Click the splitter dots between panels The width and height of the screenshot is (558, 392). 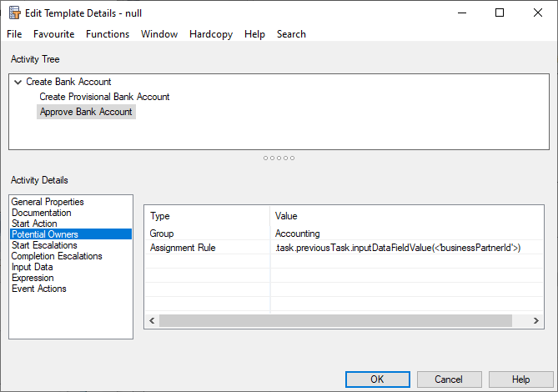[279, 158]
